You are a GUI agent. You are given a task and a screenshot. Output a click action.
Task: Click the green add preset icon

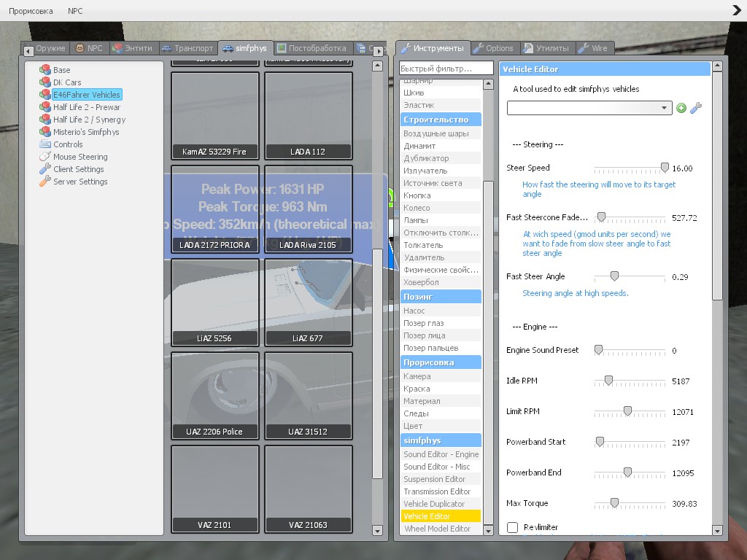click(681, 108)
